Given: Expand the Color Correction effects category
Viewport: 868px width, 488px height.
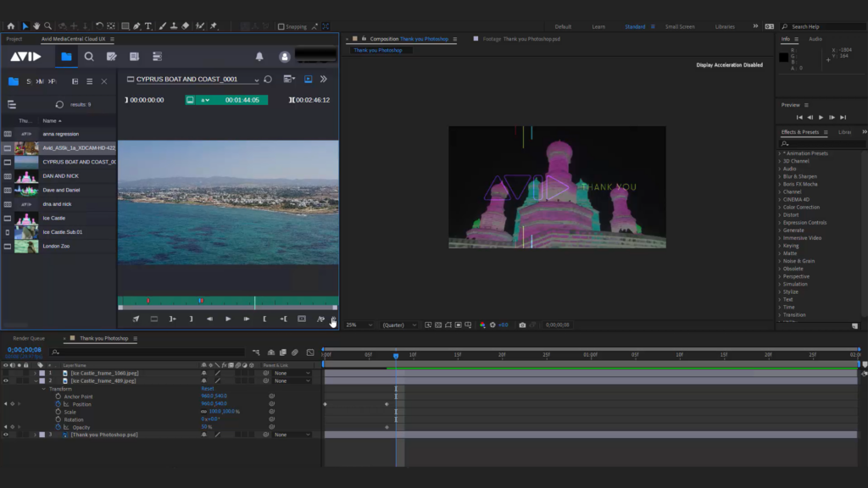Looking at the screenshot, I should 780,207.
